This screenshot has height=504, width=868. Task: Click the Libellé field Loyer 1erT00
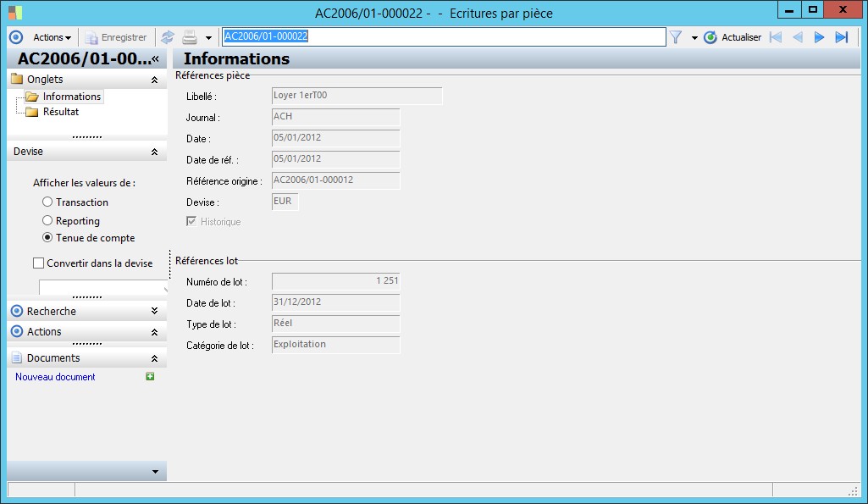pyautogui.click(x=357, y=96)
